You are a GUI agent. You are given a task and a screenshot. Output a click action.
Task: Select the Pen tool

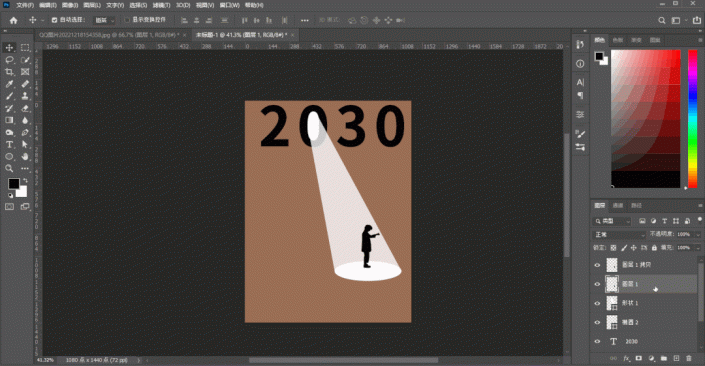25,133
